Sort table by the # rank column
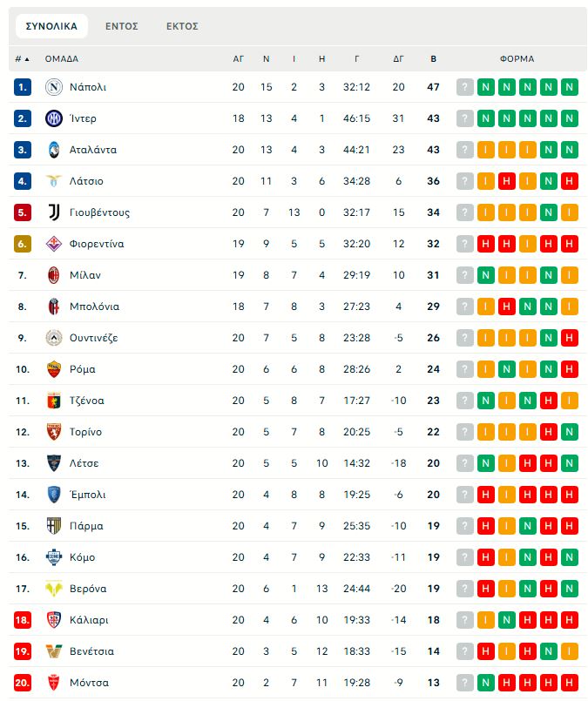This screenshot has width=588, height=701. [22, 59]
